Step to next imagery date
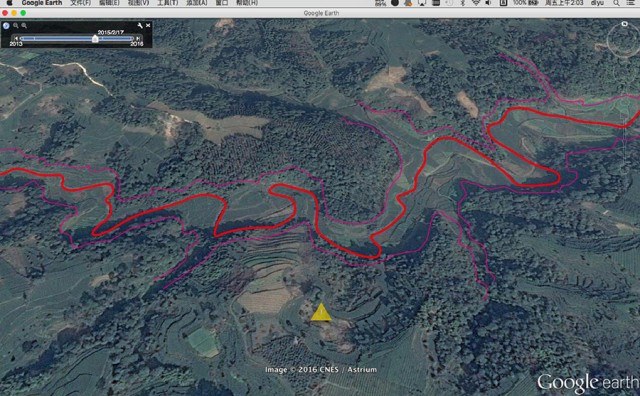This screenshot has height=396, width=640. (138, 38)
